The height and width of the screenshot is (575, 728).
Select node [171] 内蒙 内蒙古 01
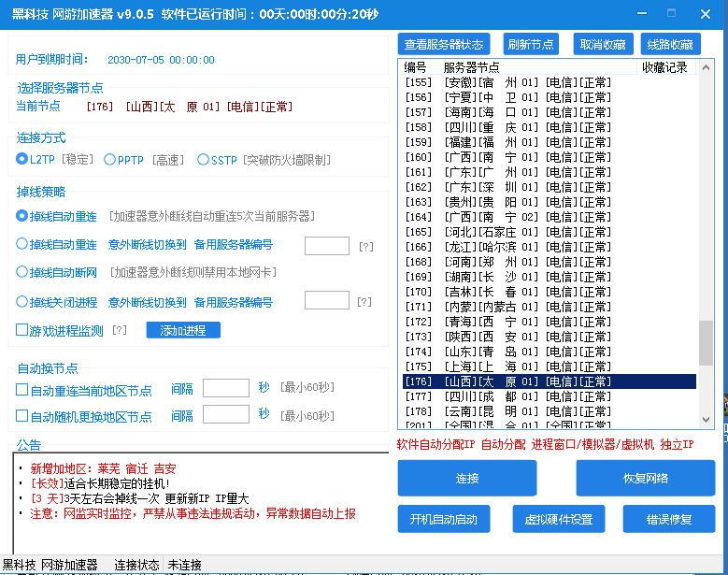click(x=550, y=307)
